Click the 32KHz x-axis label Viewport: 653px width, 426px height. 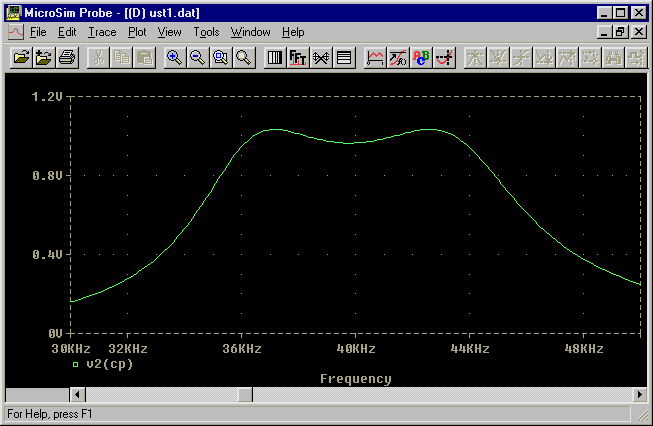(128, 349)
